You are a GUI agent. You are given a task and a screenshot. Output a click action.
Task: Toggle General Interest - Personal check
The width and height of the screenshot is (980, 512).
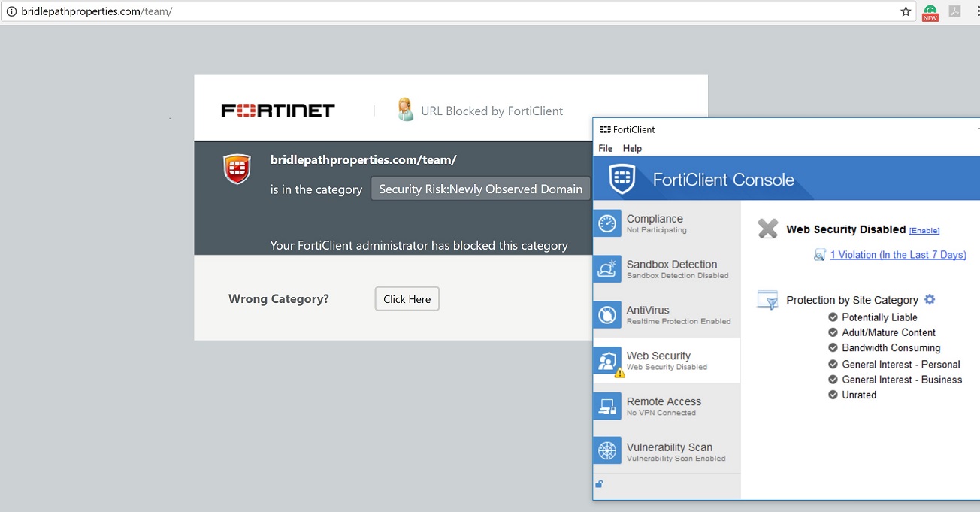[x=833, y=364]
